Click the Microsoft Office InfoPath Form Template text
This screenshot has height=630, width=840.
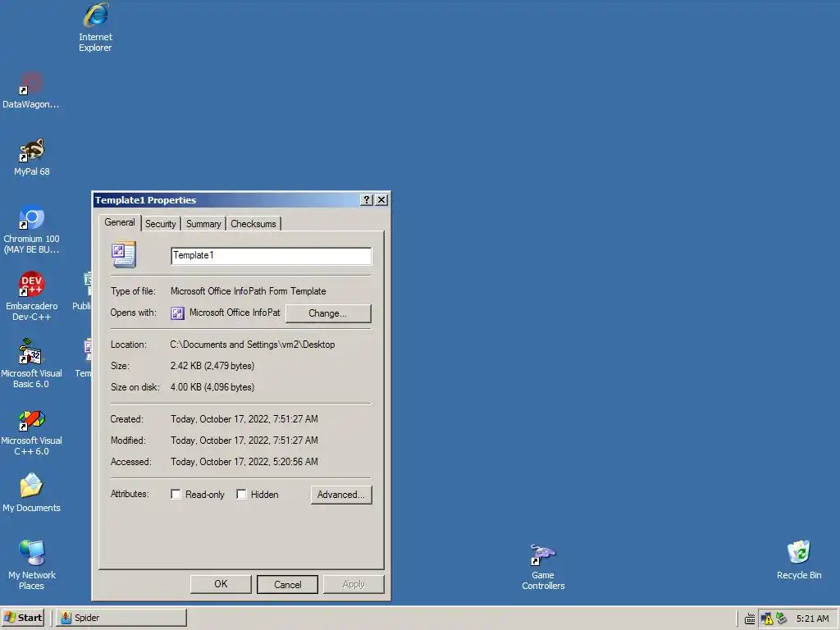click(248, 291)
